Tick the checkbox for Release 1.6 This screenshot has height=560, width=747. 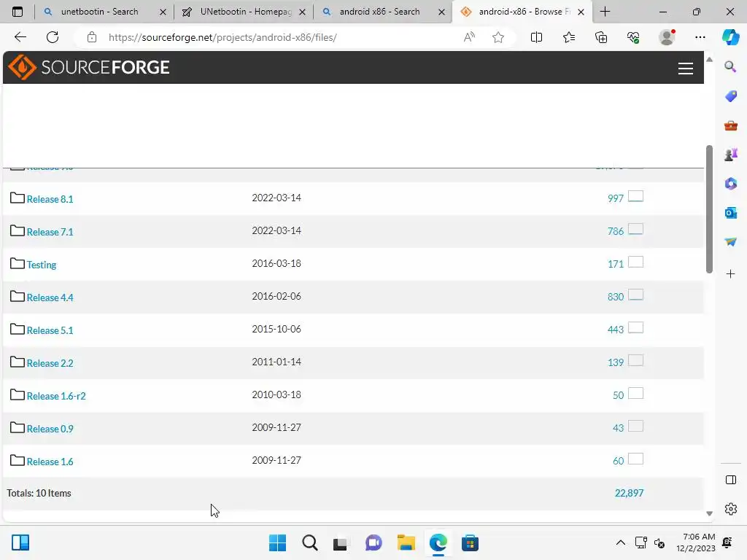coord(635,459)
